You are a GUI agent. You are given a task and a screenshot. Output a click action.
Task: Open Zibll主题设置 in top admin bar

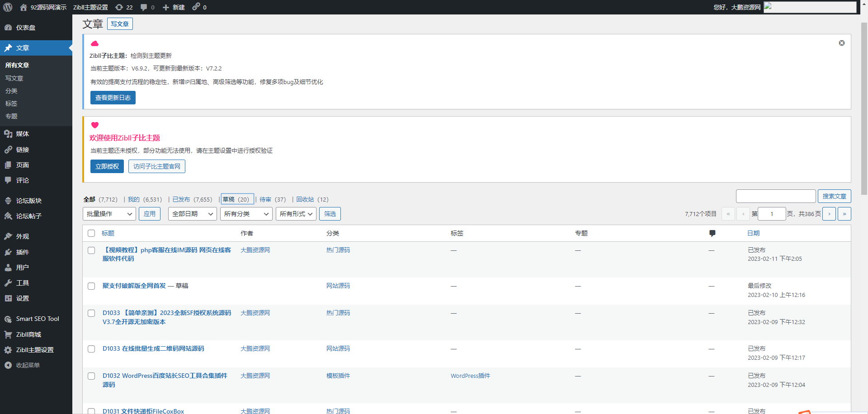click(90, 7)
